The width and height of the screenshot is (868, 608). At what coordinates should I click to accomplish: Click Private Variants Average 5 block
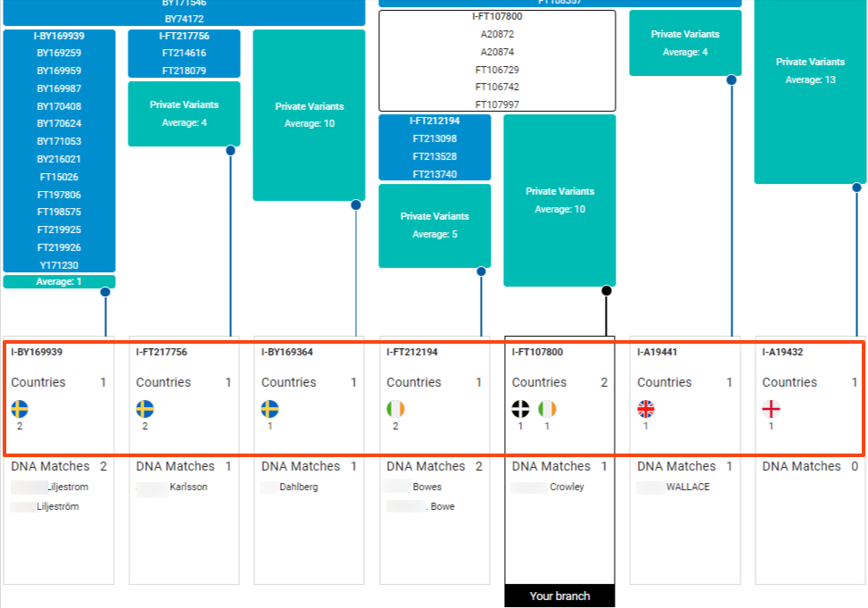[434, 226]
